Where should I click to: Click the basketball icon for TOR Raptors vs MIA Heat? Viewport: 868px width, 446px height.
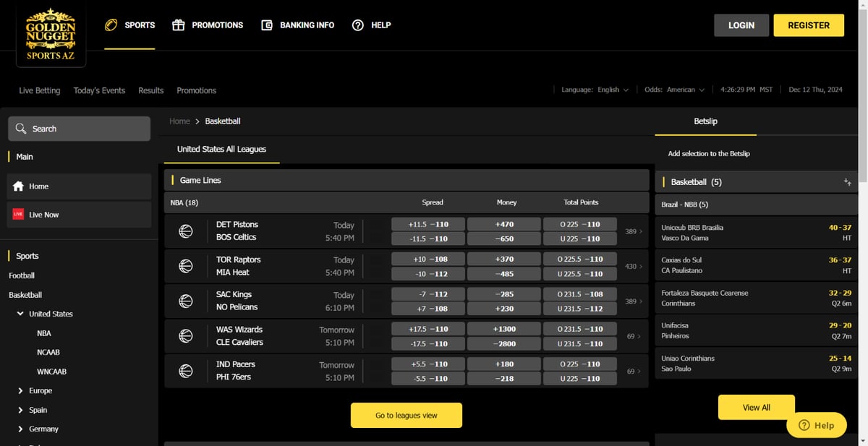pos(186,266)
